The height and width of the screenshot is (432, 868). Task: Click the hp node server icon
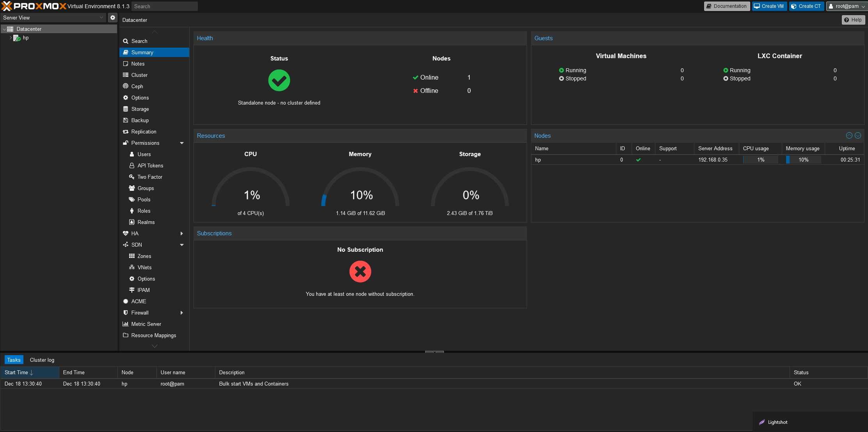click(x=17, y=38)
